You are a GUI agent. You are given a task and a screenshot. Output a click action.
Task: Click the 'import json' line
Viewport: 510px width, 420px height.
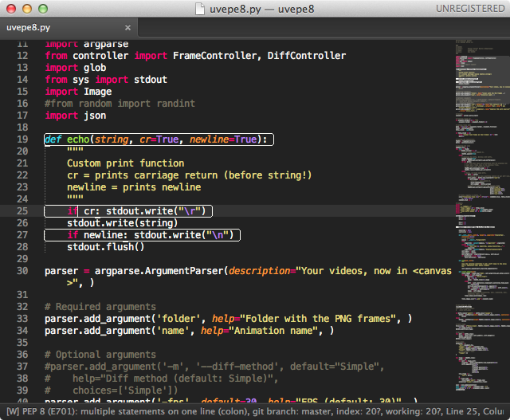coord(76,116)
